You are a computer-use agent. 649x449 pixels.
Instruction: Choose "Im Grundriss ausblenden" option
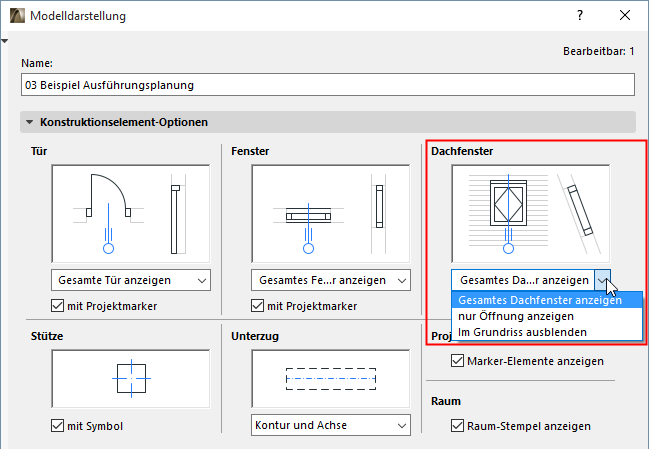click(521, 331)
